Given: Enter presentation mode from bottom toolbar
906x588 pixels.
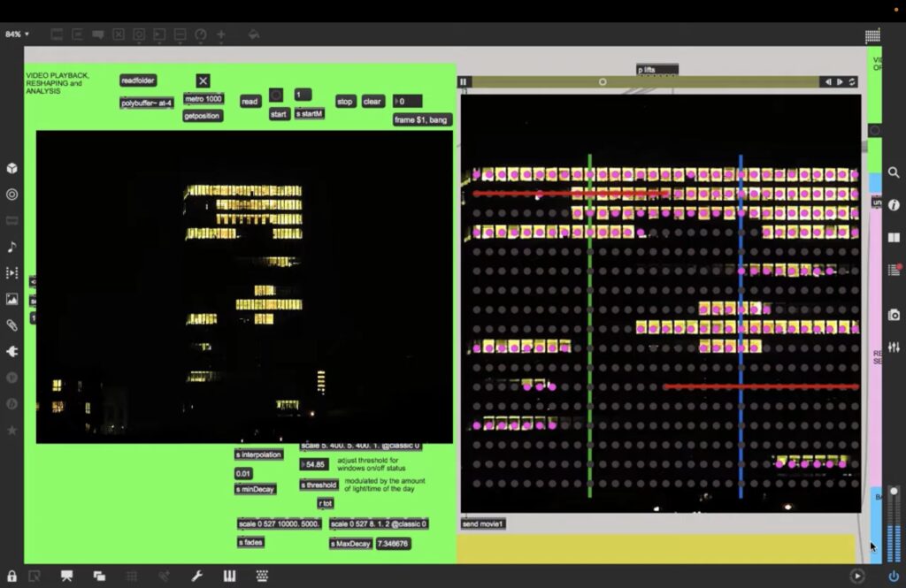Looking at the screenshot, I should (66, 576).
